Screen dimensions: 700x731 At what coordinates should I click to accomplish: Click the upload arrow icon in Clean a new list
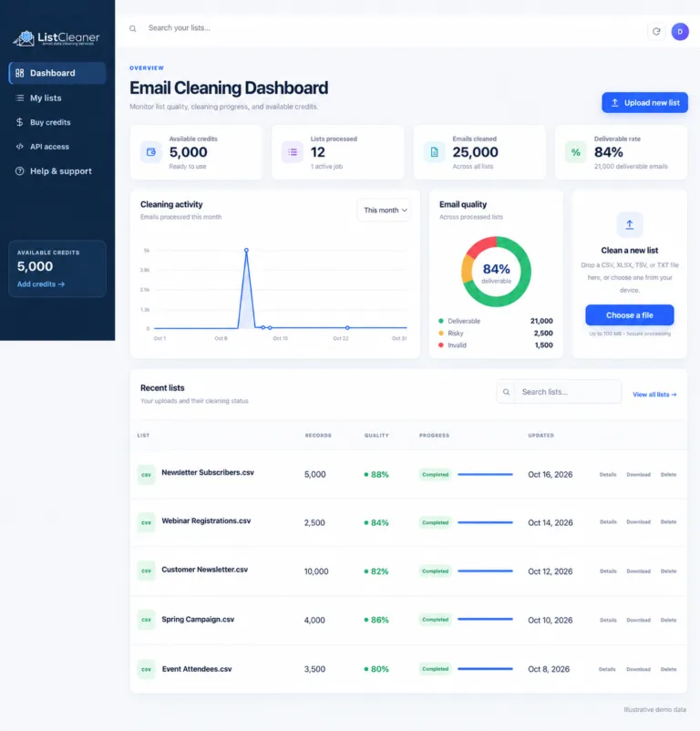click(x=630, y=225)
